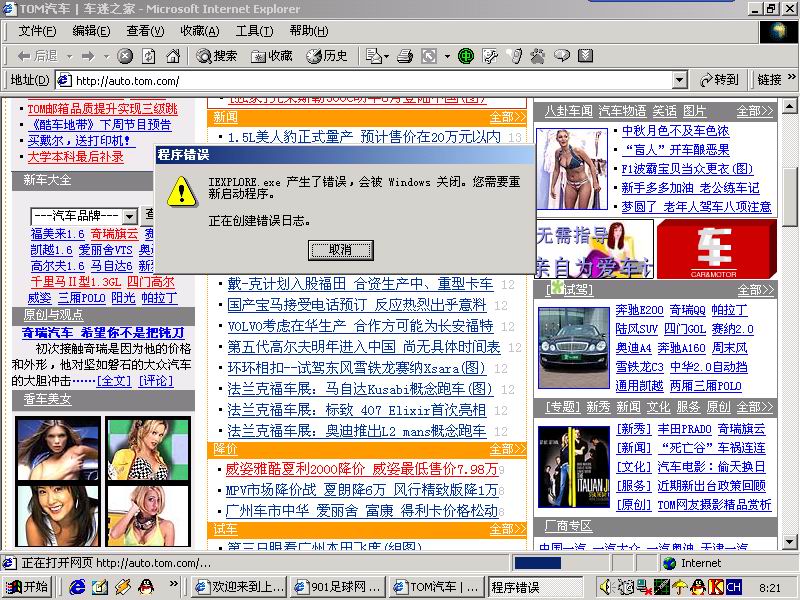The height and width of the screenshot is (600, 800).
Task: Click the Forward arrow in toolbar
Action: pos(88,56)
